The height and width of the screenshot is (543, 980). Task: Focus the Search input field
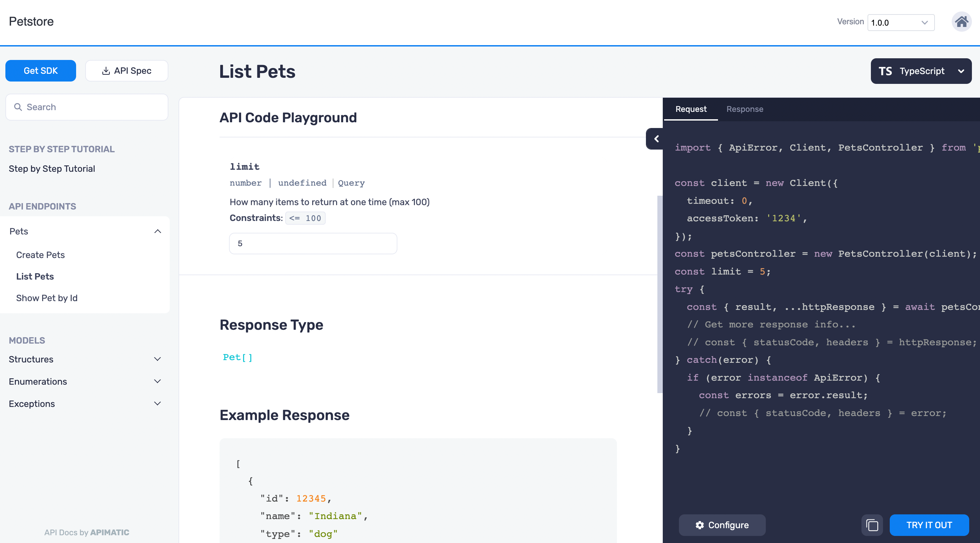tap(87, 107)
